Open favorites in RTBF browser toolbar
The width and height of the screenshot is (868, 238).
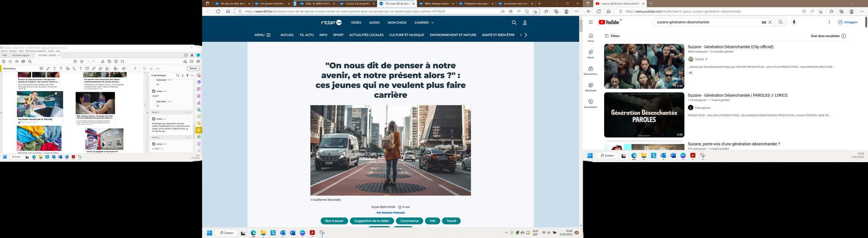coord(546,12)
